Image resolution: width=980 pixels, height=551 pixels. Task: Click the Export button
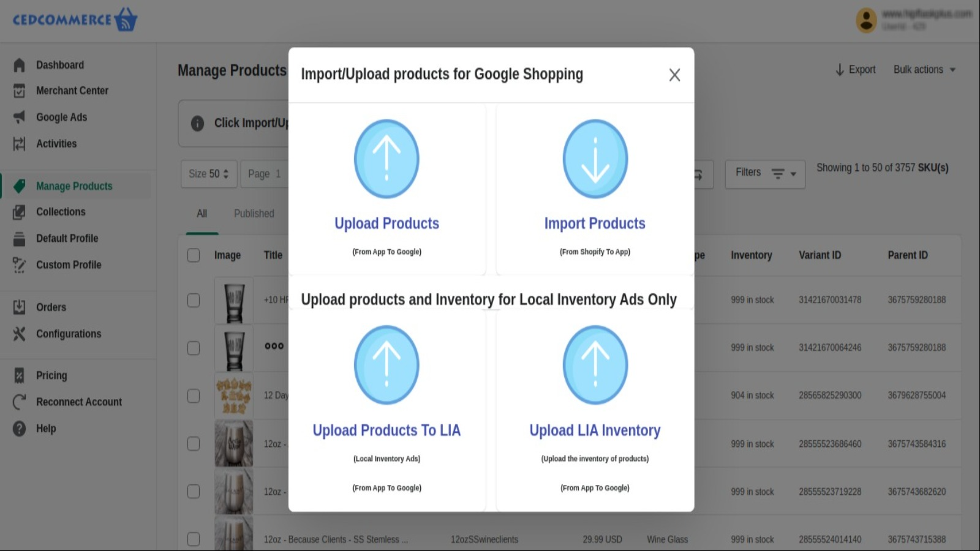856,70
